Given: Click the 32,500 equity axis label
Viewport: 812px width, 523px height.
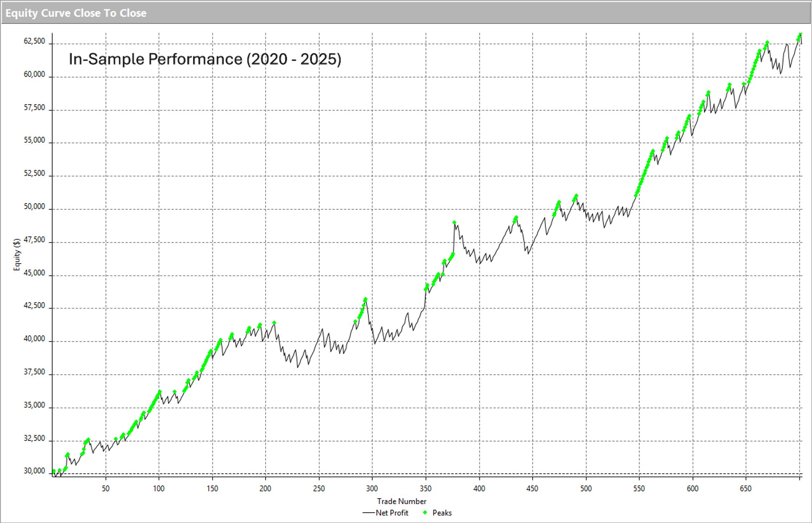Looking at the screenshot, I should click(x=35, y=438).
